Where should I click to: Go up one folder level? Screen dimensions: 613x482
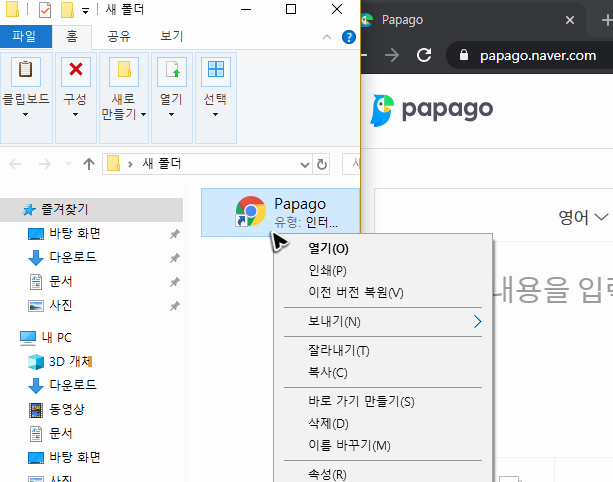click(x=89, y=164)
